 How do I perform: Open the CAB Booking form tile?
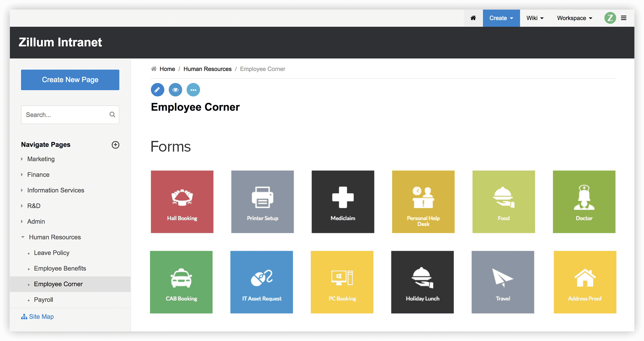point(181,282)
